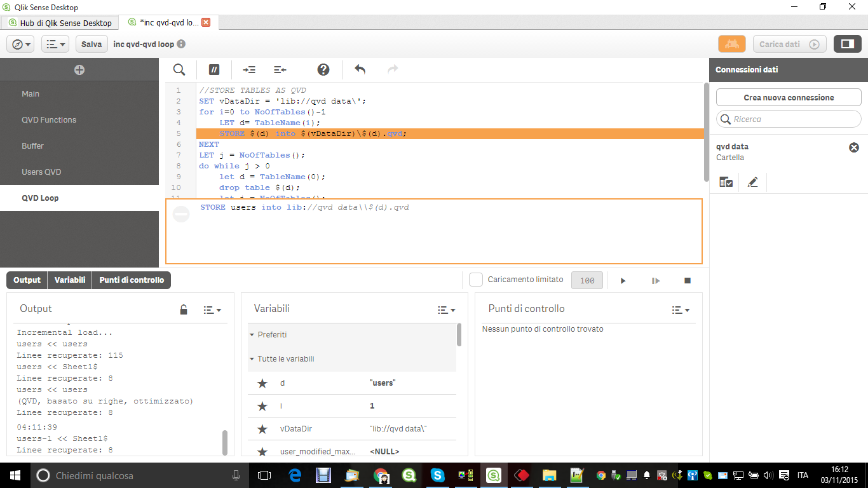
Task: Toggle the Output panel button
Action: tap(27, 280)
